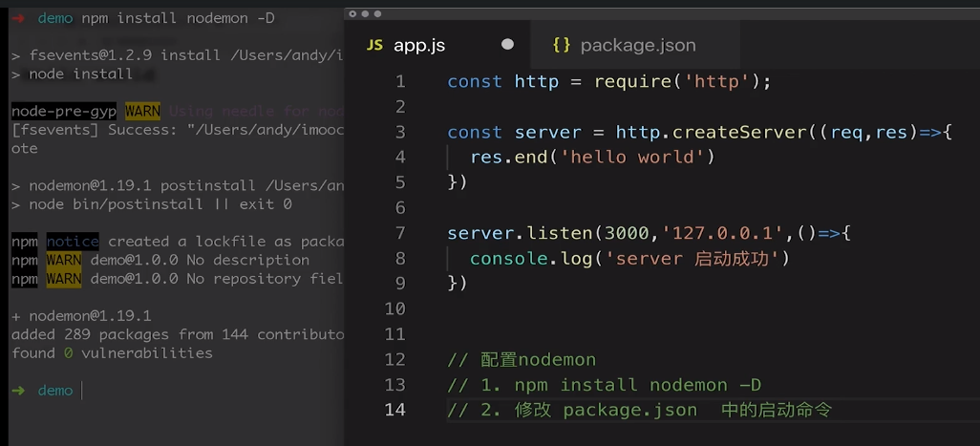
Task: Click 'found 0 vulnerabilities' in terminal output
Action: (112, 353)
